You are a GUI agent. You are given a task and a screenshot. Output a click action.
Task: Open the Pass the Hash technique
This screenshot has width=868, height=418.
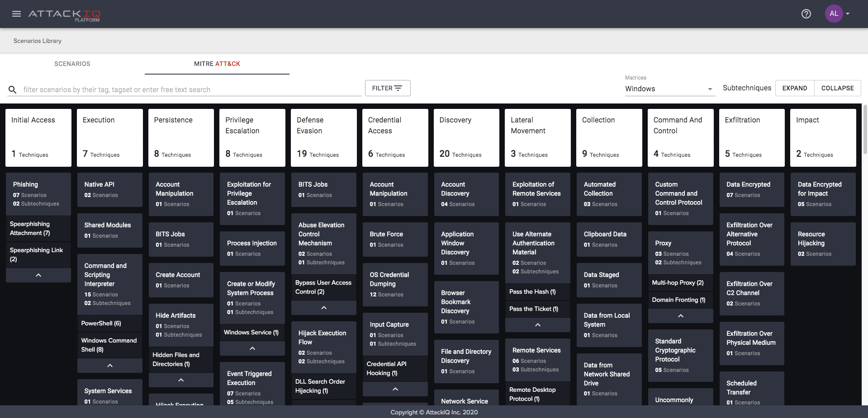[537, 291]
